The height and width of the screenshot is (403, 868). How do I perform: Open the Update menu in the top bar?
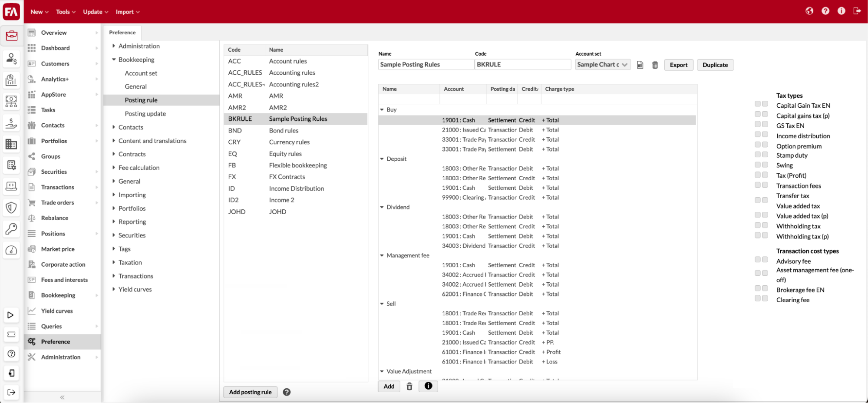[96, 12]
